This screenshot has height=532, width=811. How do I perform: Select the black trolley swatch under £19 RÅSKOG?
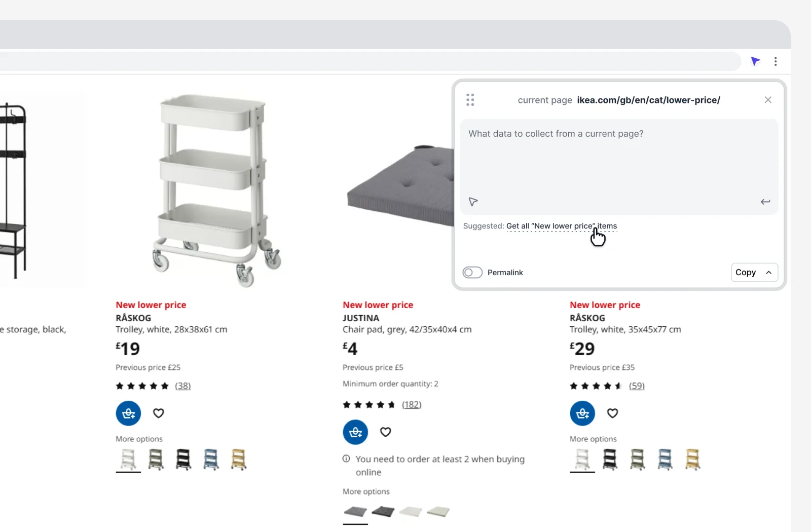[183, 460]
